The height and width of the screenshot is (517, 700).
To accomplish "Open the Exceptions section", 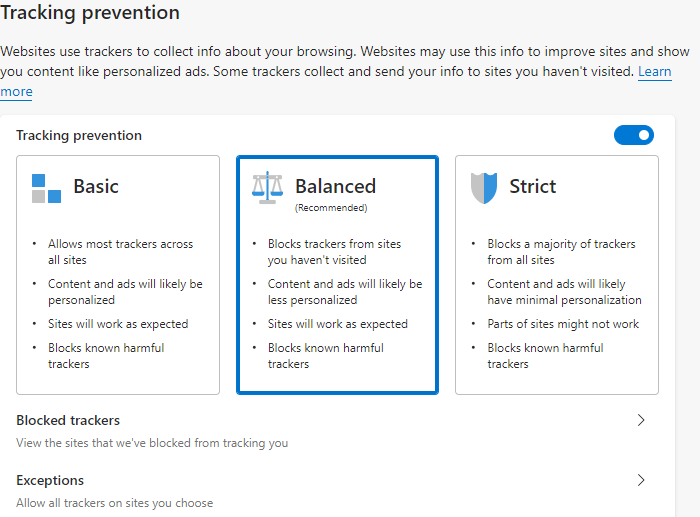I will click(50, 481).
